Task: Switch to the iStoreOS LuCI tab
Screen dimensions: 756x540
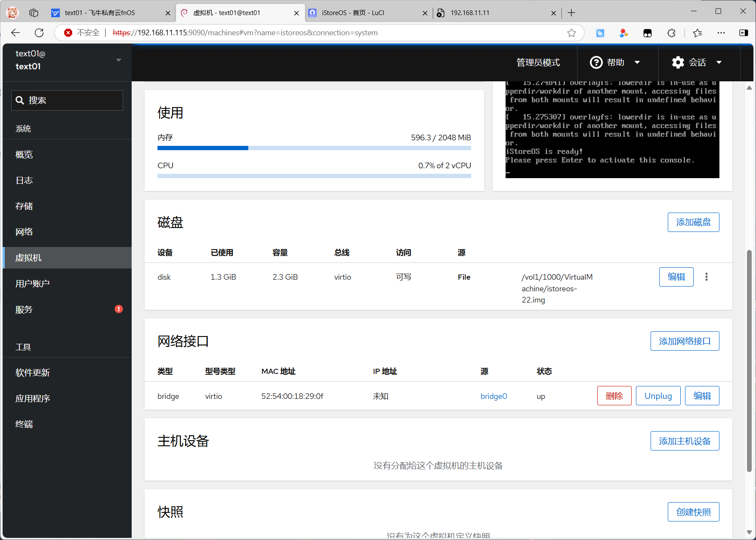Action: (366, 13)
